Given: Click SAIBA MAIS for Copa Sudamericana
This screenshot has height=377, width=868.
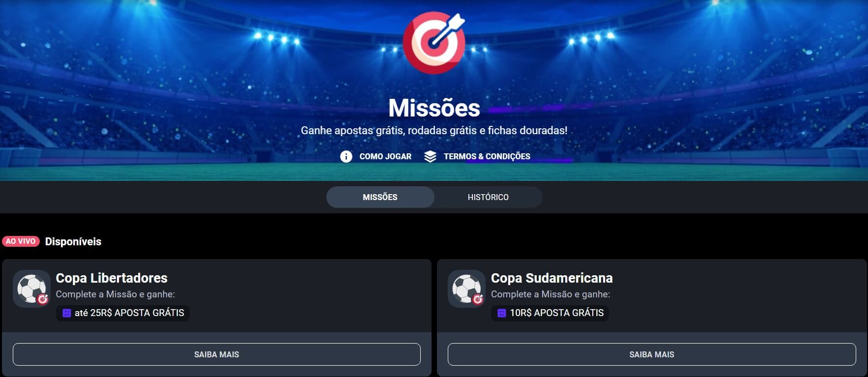Looking at the screenshot, I should coord(652,354).
